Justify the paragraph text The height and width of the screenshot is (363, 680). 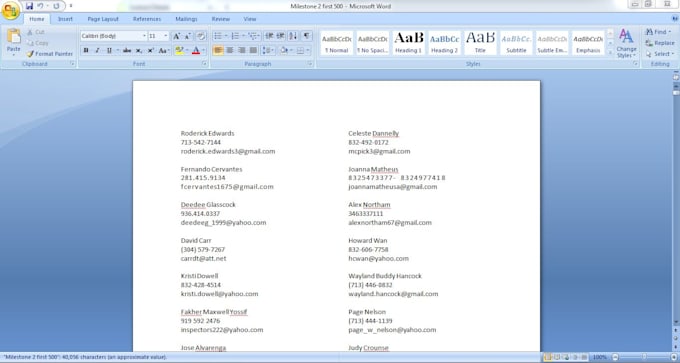coord(253,51)
